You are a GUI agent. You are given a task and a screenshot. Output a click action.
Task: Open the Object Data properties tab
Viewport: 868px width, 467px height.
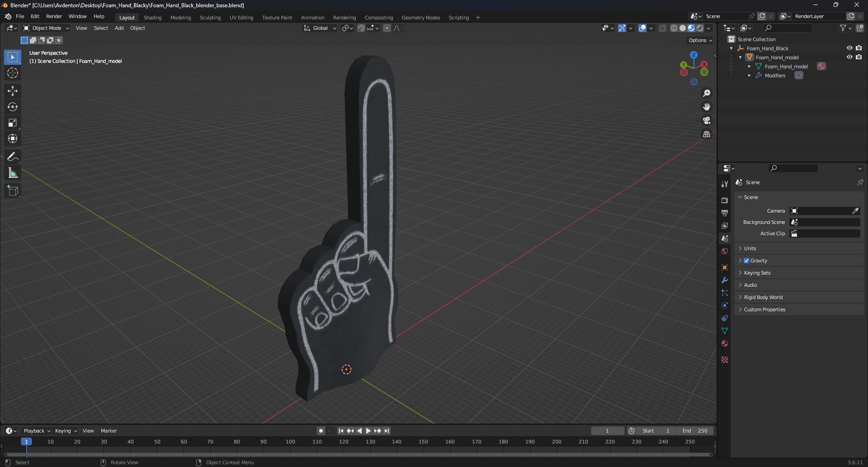point(725,331)
